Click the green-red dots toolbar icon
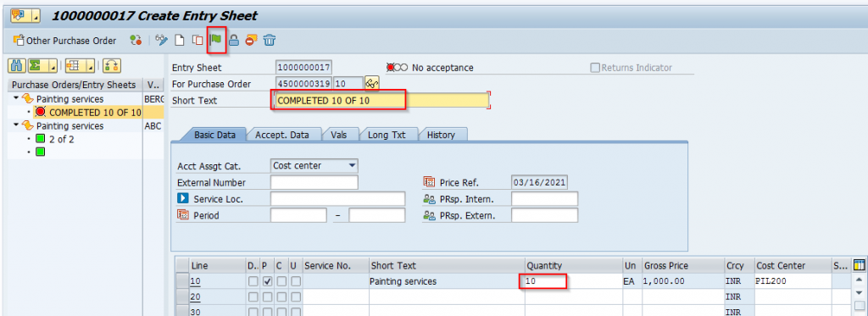Image resolution: width=868 pixels, height=316 pixels. [x=136, y=40]
